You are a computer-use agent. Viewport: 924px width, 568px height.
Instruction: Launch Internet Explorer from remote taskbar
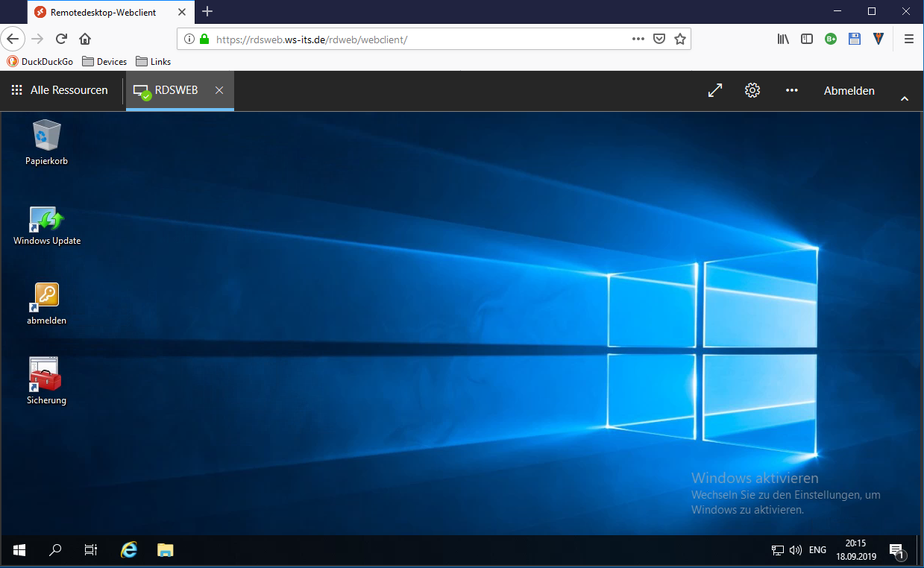pos(129,550)
